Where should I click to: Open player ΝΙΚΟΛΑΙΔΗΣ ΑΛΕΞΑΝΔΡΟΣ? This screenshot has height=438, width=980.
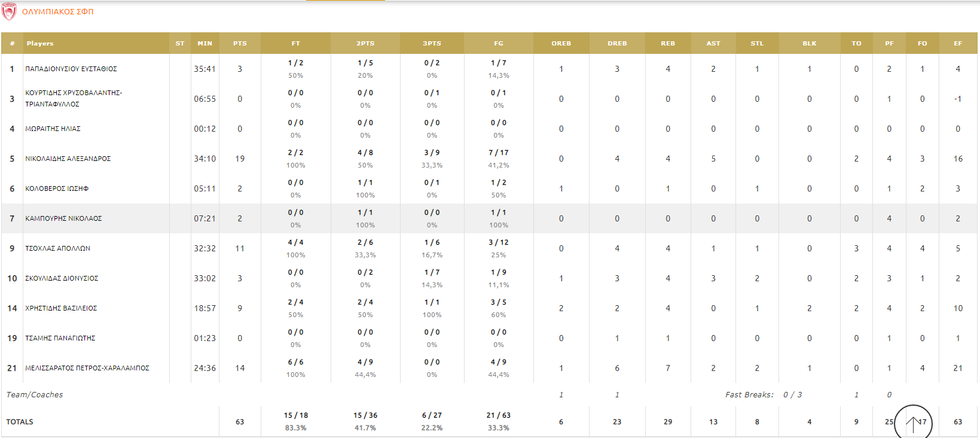68,159
